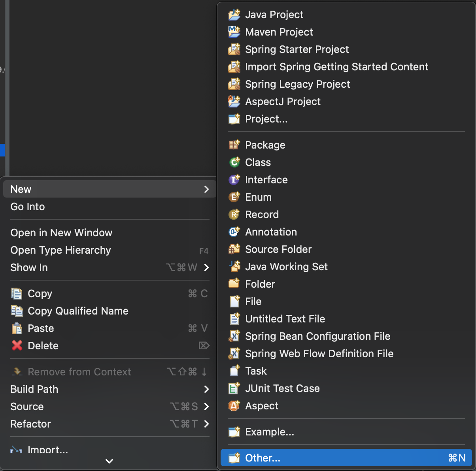Click the Untitled Text File text
The height and width of the screenshot is (471, 476).
click(x=285, y=319)
